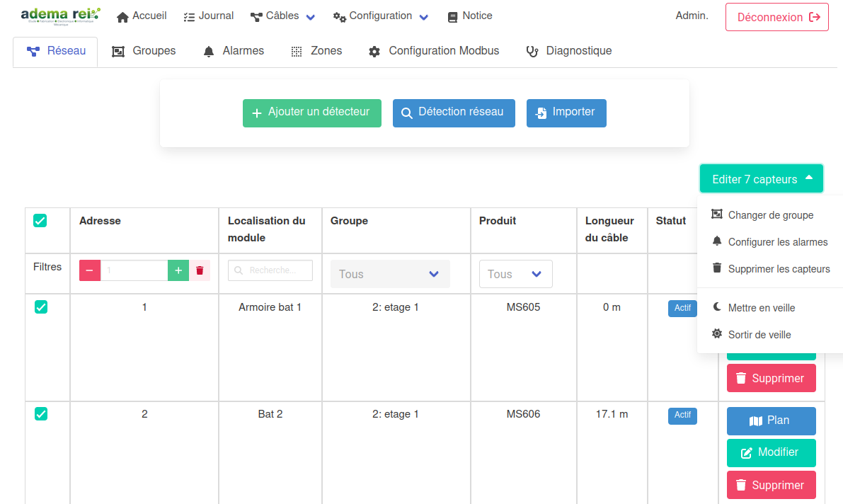843x504 pixels.
Task: Click the bell icon beside Configurer les alarmes
Action: click(718, 241)
